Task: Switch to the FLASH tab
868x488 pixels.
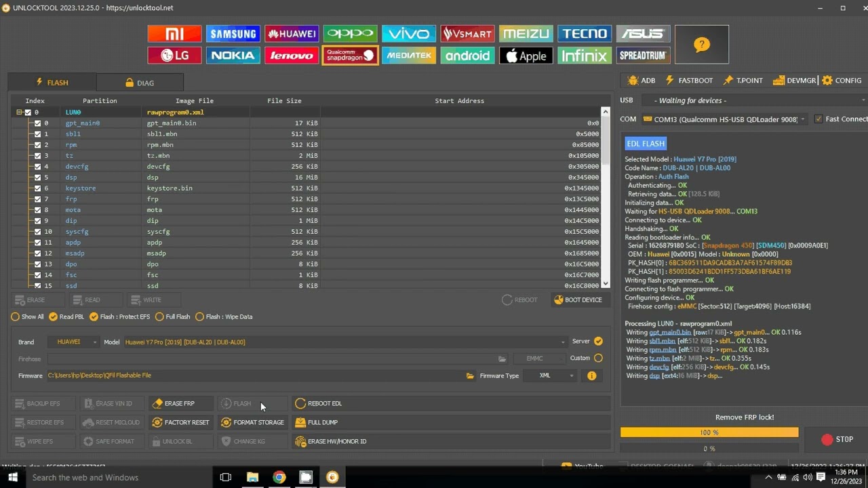Action: tap(52, 83)
